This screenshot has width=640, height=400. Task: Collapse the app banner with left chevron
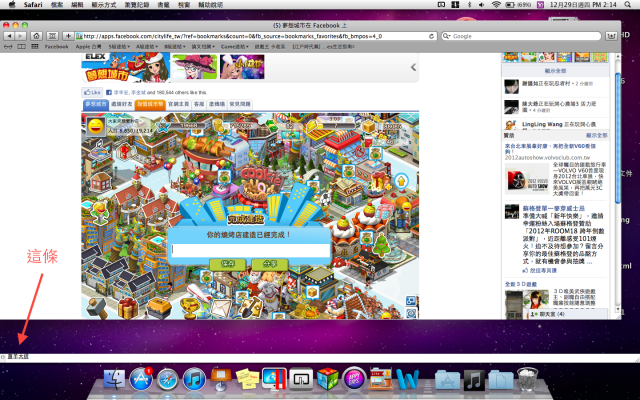click(413, 67)
